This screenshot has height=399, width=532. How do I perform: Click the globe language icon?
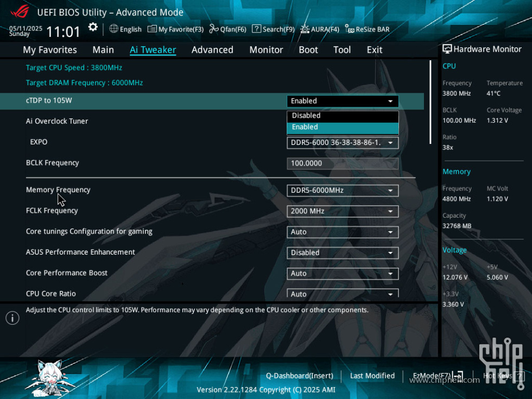coord(113,29)
